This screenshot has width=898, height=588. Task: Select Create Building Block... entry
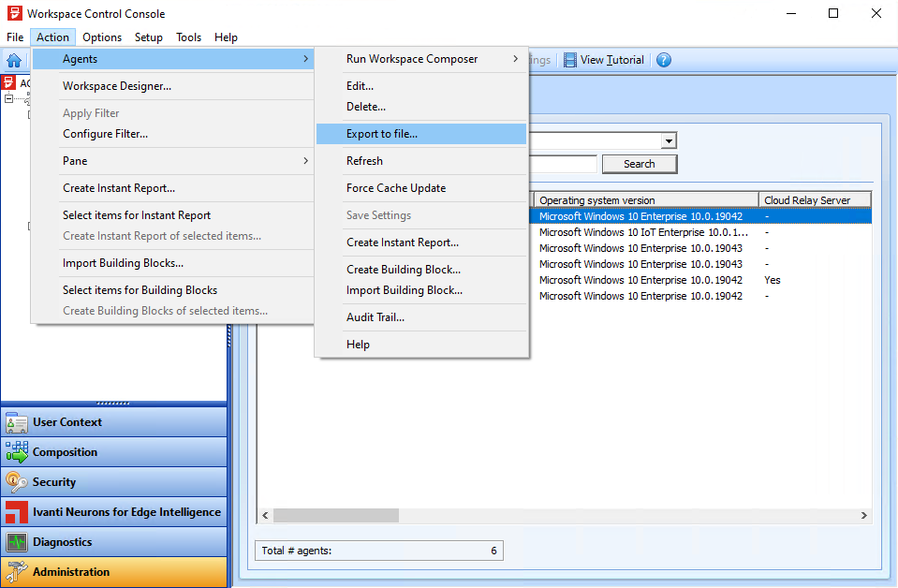click(421, 269)
